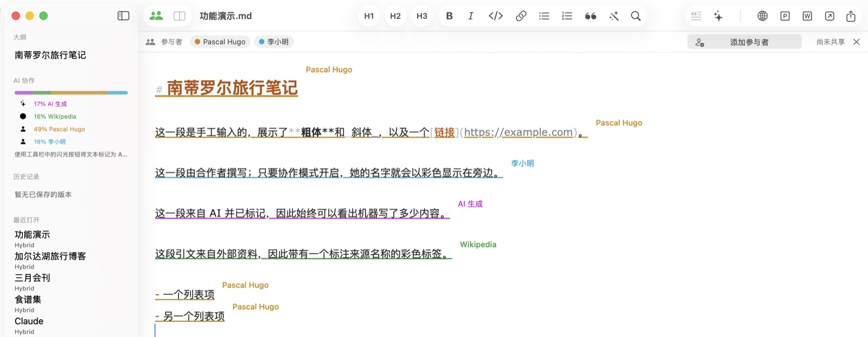The height and width of the screenshot is (337, 868).
Task: Apply H3 heading style
Action: tap(422, 16)
